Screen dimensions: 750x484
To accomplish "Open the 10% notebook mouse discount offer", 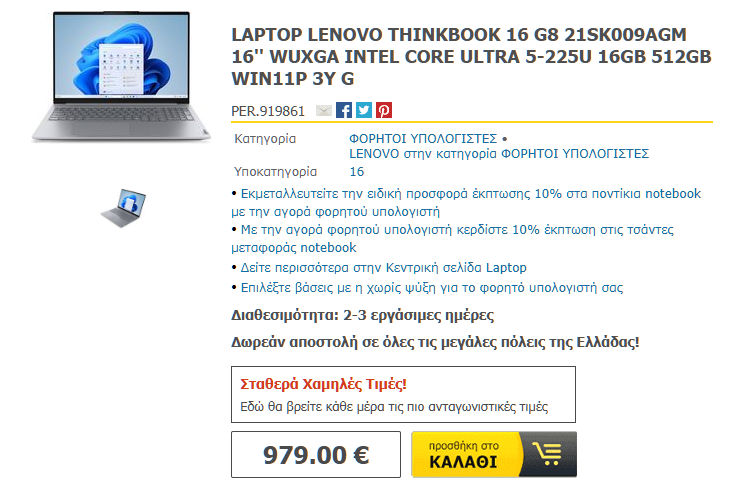I will point(466,202).
